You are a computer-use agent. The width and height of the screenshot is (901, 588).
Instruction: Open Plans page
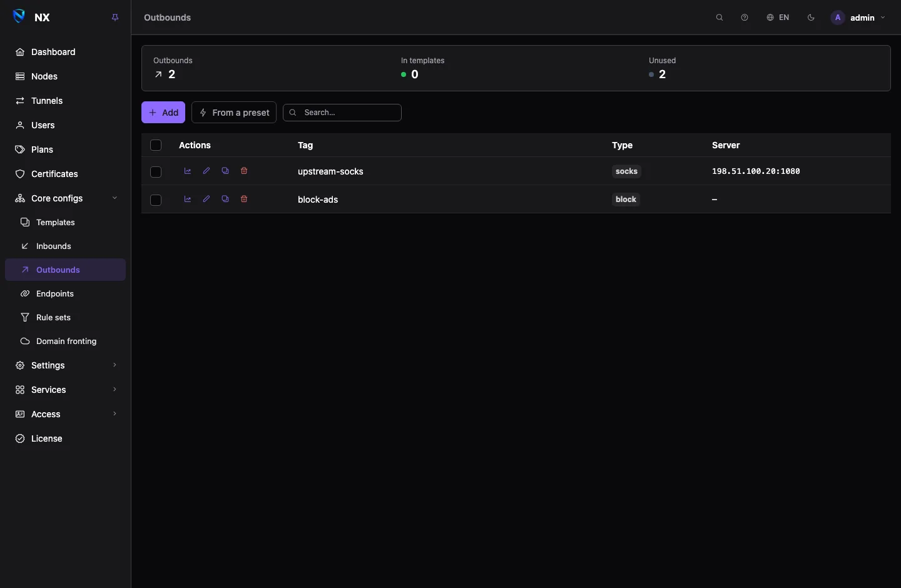pos(65,150)
